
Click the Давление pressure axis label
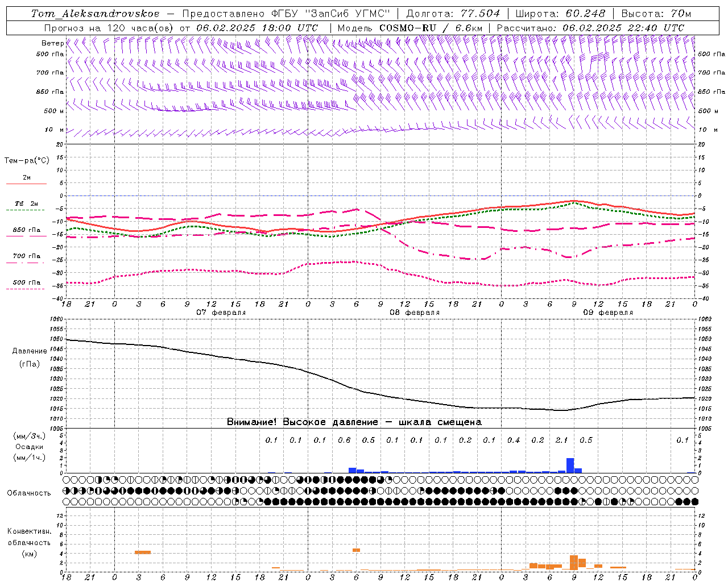click(x=30, y=351)
